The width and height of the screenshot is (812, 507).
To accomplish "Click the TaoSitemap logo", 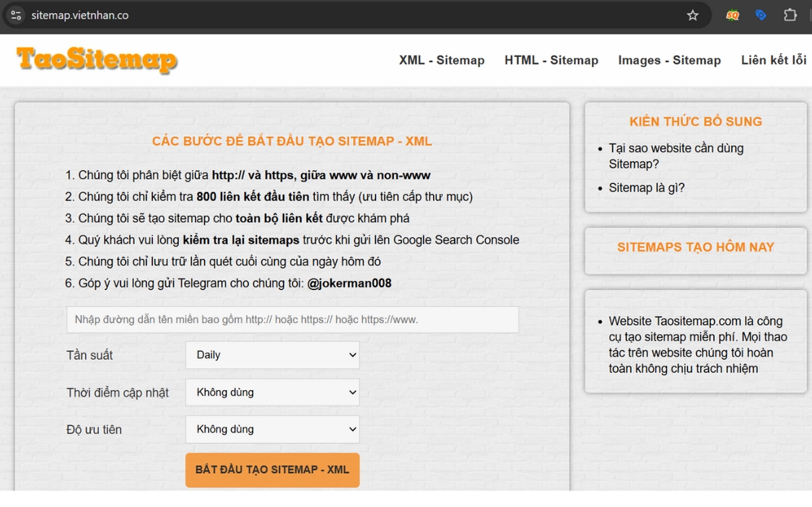I will click(x=97, y=59).
